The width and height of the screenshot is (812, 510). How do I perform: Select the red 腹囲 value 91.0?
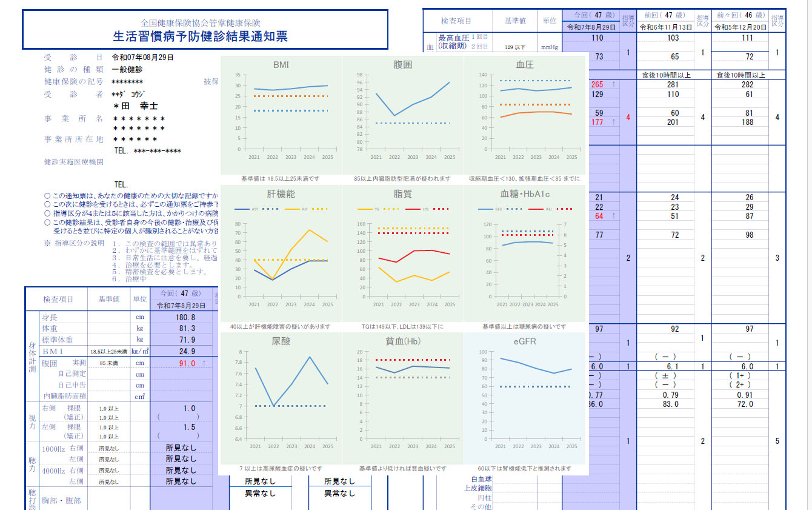(186, 363)
